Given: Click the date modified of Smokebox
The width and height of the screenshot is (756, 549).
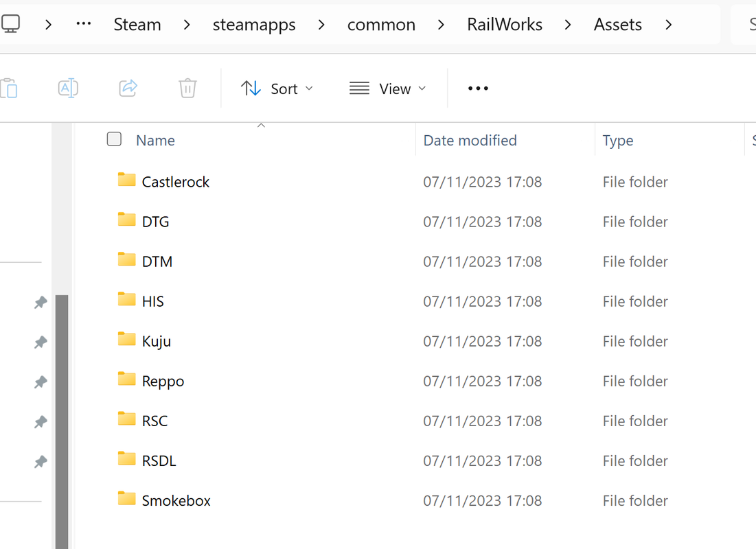Looking at the screenshot, I should [x=483, y=501].
